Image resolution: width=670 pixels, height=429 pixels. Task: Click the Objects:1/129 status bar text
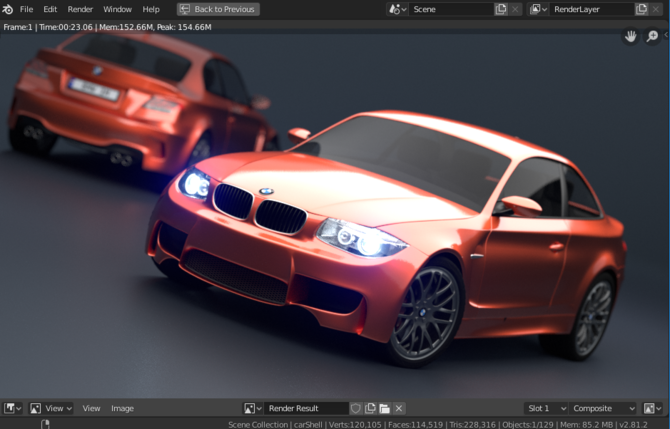[528, 425]
